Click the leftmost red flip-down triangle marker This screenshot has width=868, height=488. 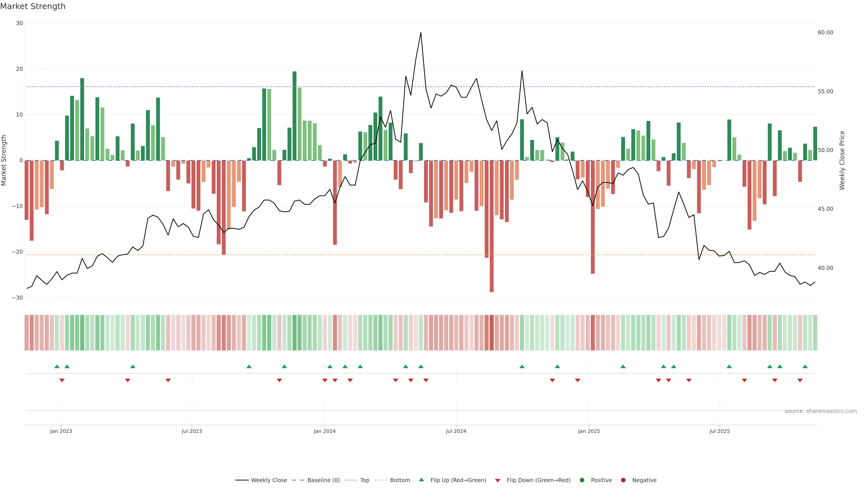coord(62,380)
